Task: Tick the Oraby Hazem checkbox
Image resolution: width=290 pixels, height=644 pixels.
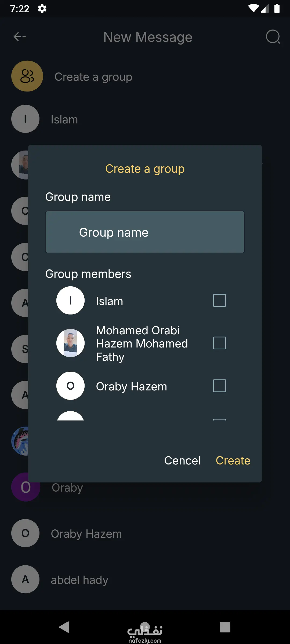Action: [219, 386]
